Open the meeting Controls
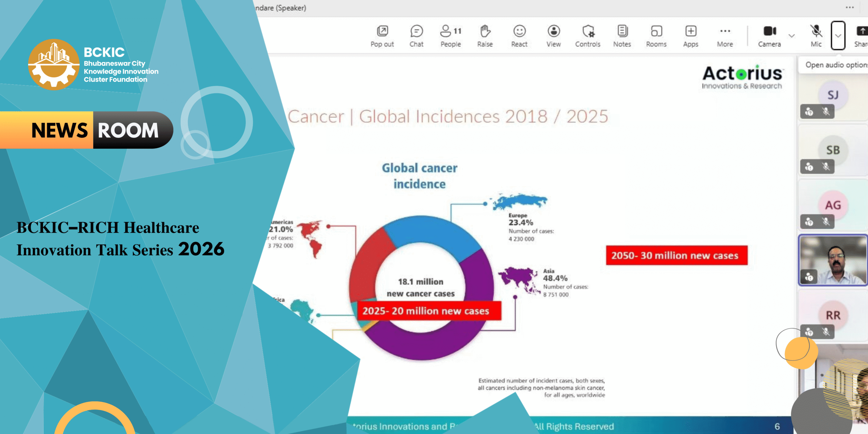The height and width of the screenshot is (434, 868). click(x=588, y=36)
